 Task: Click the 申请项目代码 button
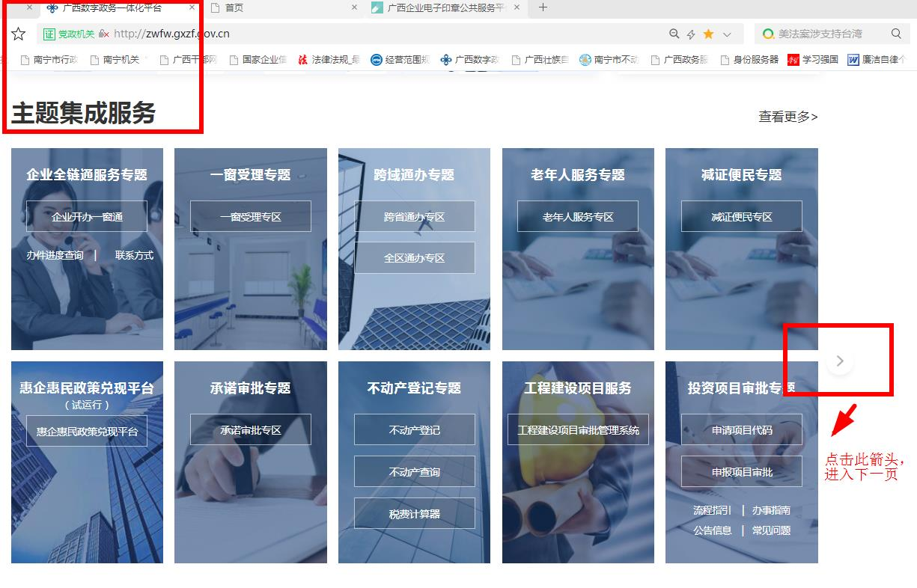click(x=741, y=430)
